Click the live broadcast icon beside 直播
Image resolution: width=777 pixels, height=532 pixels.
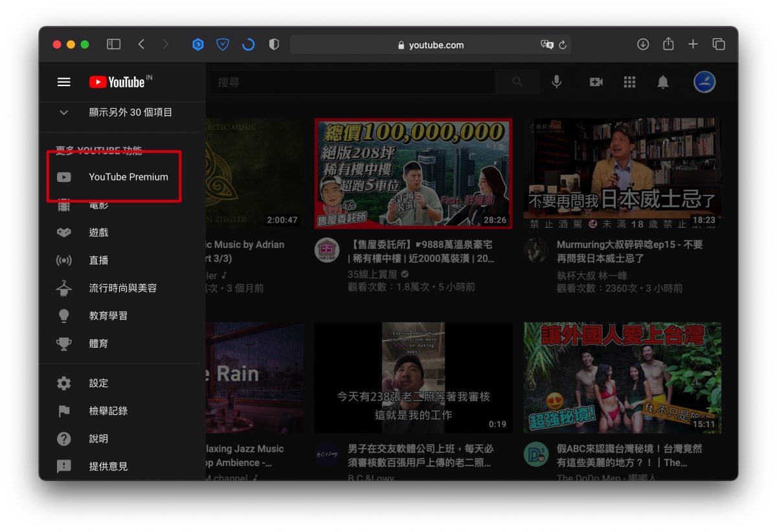tap(63, 260)
